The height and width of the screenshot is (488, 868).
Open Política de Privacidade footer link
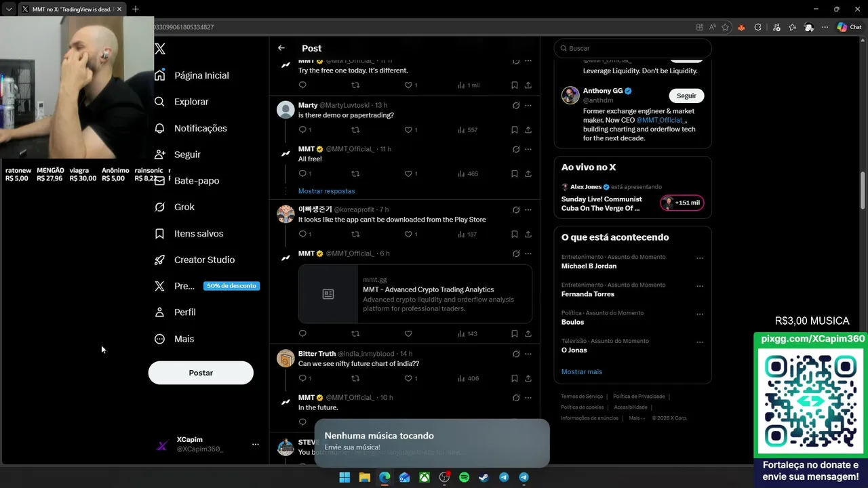tap(639, 396)
